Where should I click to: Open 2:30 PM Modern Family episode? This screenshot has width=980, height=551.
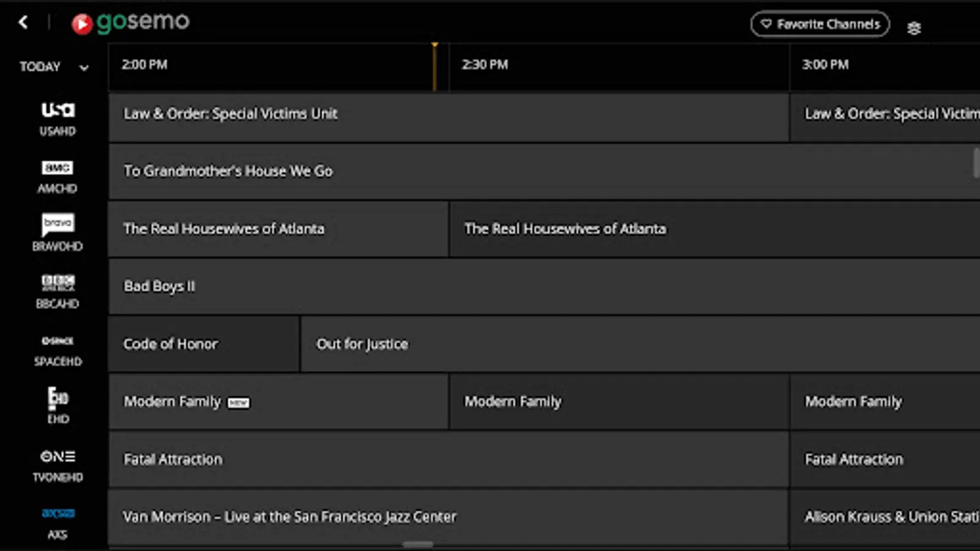pyautogui.click(x=619, y=402)
